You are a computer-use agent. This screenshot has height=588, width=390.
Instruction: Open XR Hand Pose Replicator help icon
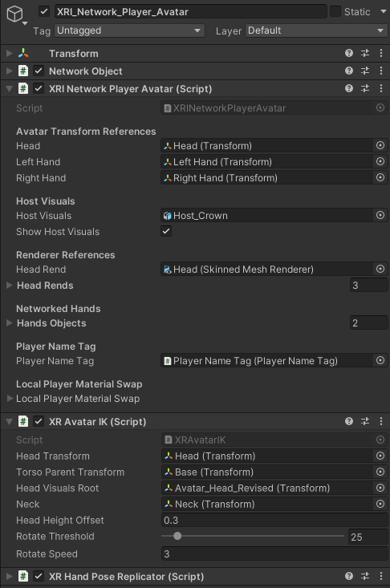pyautogui.click(x=349, y=576)
